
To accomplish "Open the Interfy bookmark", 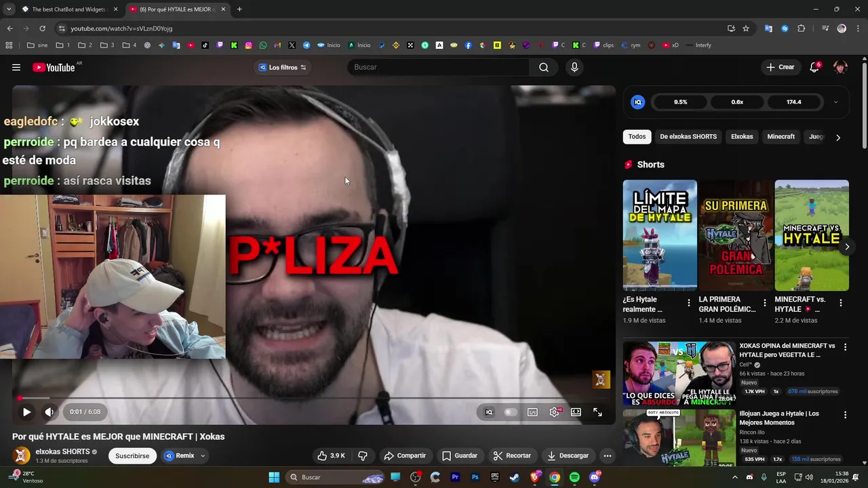I will (x=698, y=45).
